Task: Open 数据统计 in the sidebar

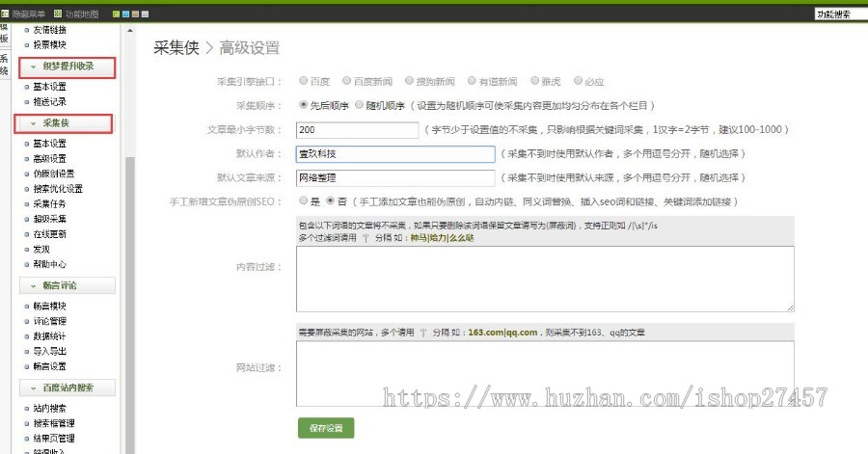Action: [x=50, y=336]
